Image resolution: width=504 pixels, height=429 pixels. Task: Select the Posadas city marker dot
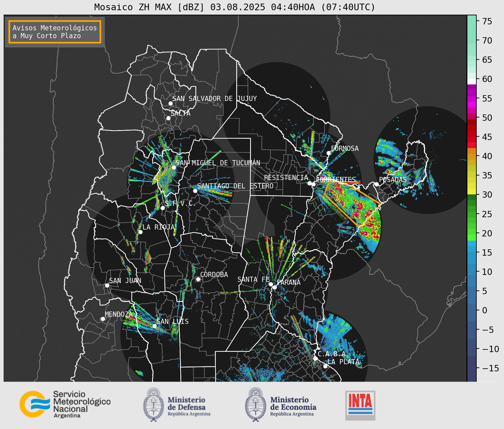pos(377,184)
